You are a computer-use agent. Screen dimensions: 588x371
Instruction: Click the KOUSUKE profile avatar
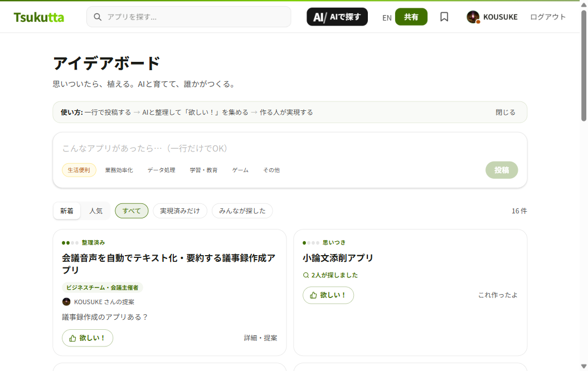tap(473, 17)
